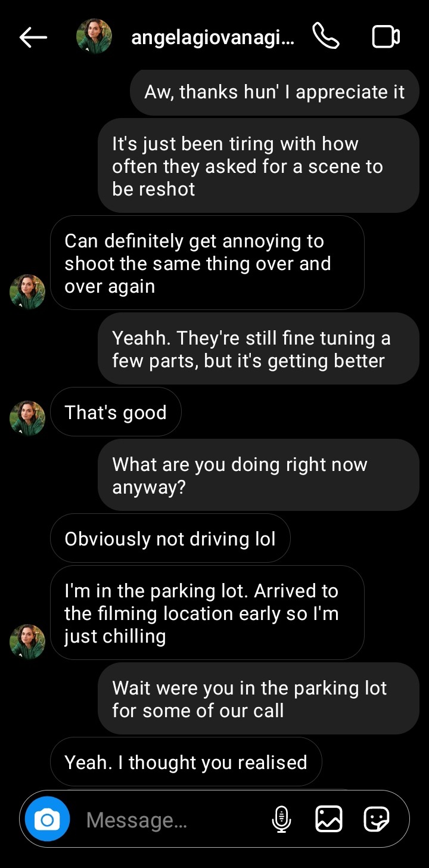The image size is (429, 868).
Task: Select the "That's good" message bubble
Action: tap(116, 413)
